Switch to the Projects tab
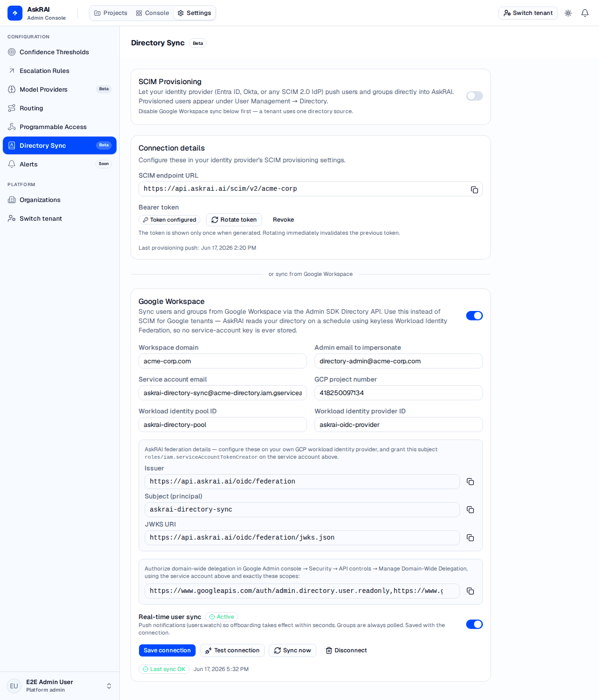 point(111,13)
